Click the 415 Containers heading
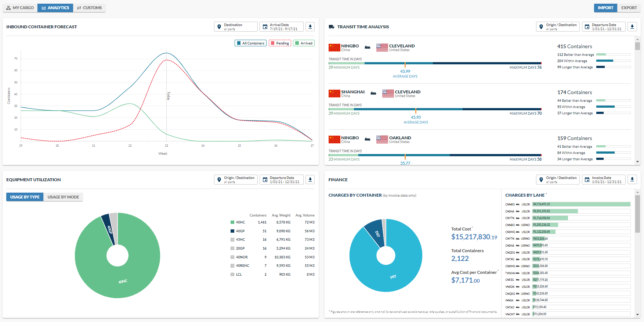644x322 pixels. pos(575,47)
